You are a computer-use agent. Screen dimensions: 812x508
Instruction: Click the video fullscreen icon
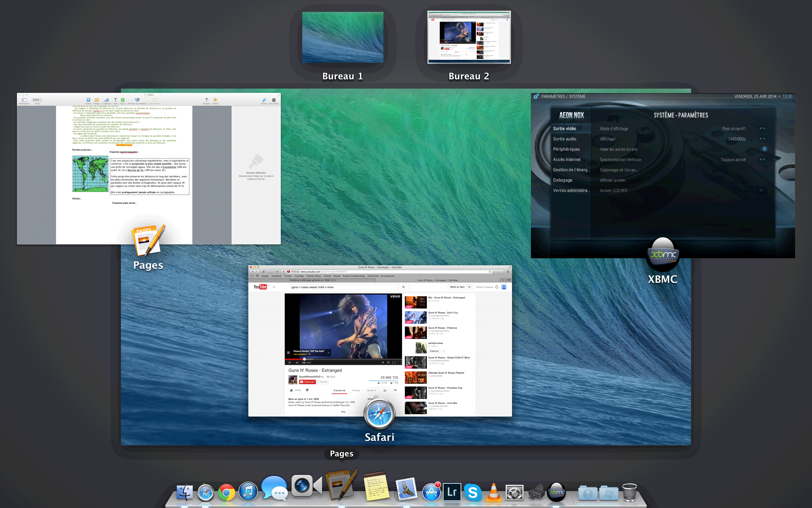(399, 363)
